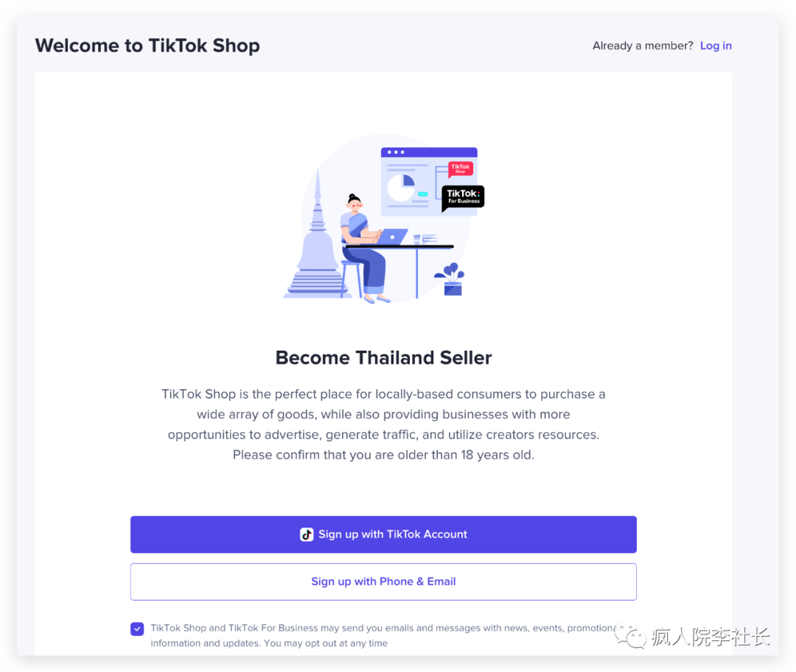Click the laptop on the desk
The height and width of the screenshot is (672, 796).
point(392,237)
